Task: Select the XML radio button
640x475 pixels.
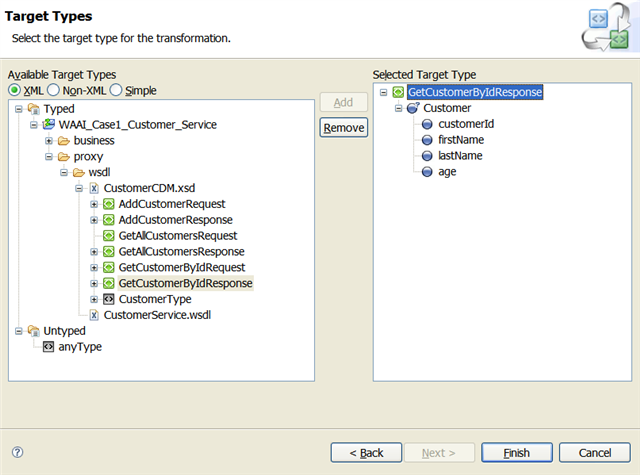Action: point(15,90)
